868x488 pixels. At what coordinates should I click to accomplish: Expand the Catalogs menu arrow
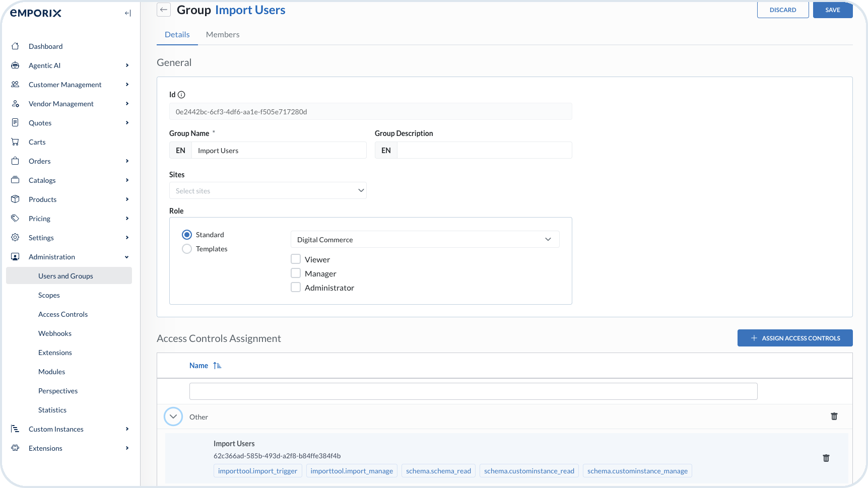[x=127, y=180]
